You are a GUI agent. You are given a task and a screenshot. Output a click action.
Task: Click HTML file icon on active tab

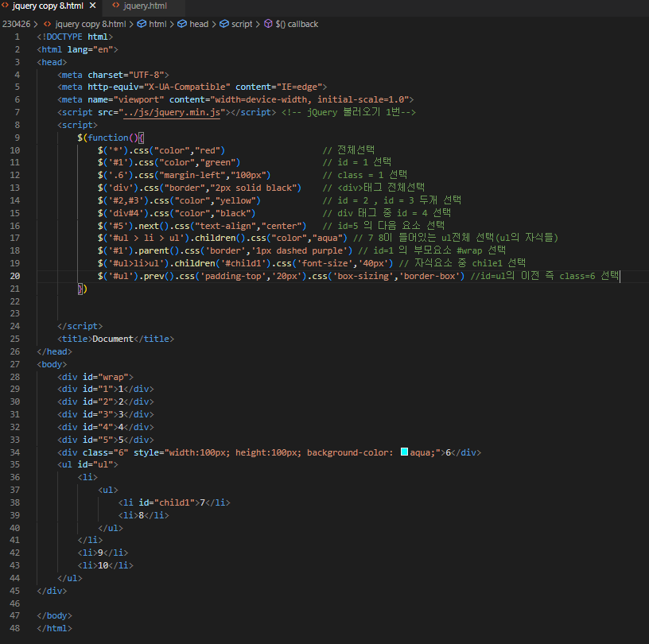[5, 6]
